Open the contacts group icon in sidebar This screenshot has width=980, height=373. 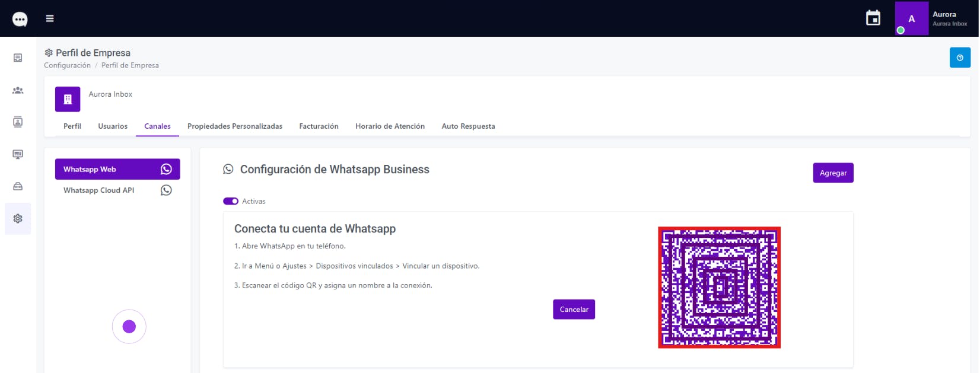[x=18, y=90]
